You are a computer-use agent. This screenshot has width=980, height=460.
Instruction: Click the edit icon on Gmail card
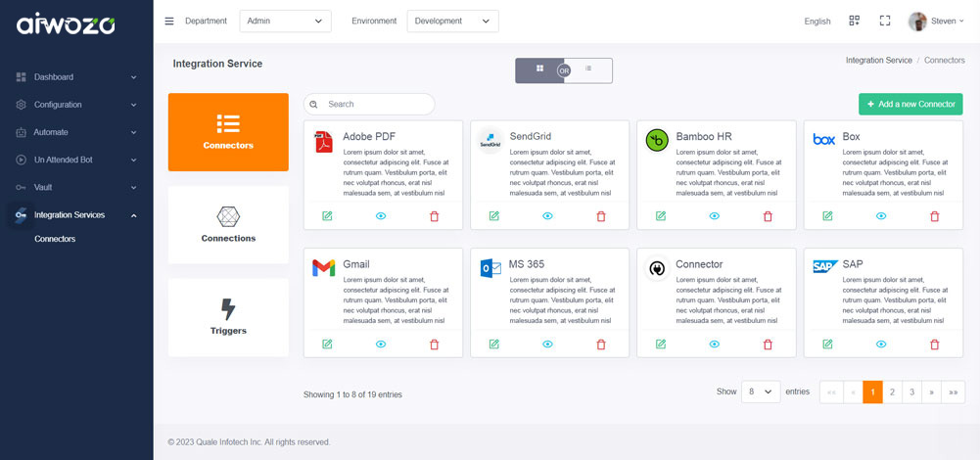tap(327, 344)
